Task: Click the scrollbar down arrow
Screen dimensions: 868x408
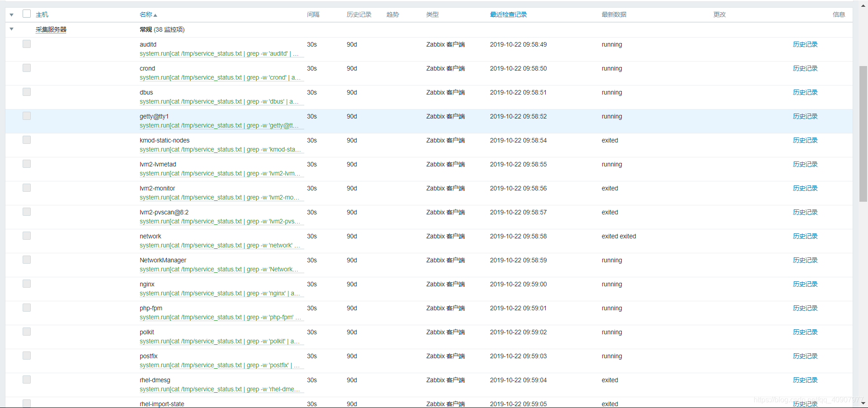Action: [863, 403]
